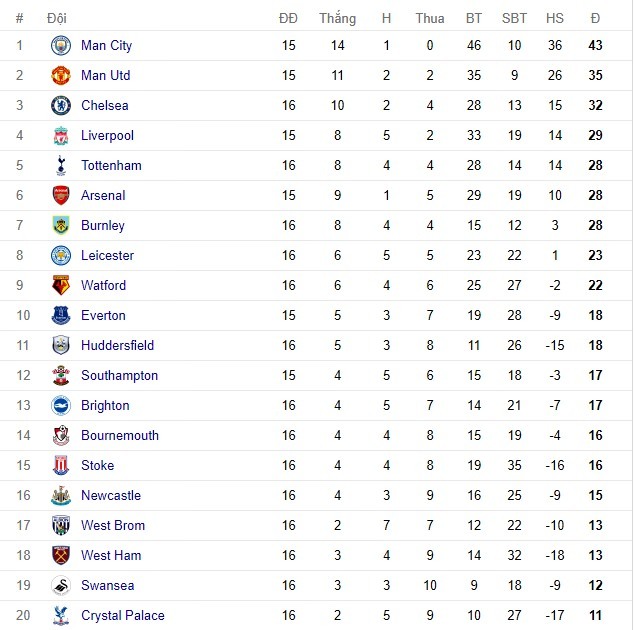The image size is (634, 630).
Task: Click the Everton club crest icon
Action: 62,316
